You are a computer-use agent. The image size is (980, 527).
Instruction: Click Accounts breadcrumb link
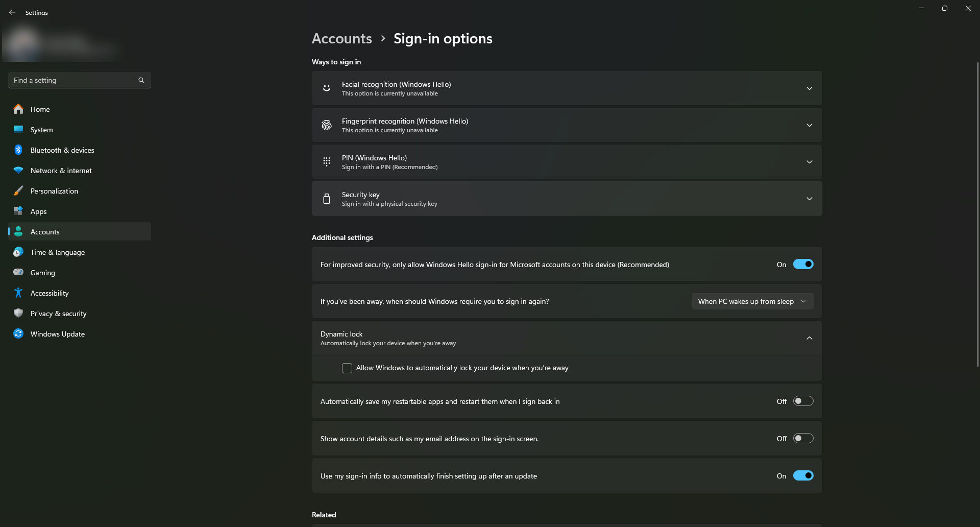[x=341, y=38]
